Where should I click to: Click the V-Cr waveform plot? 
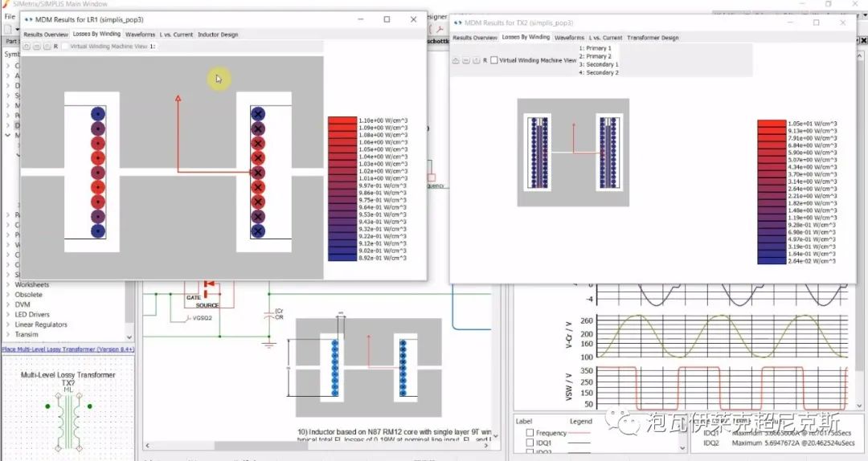pyautogui.click(x=722, y=336)
